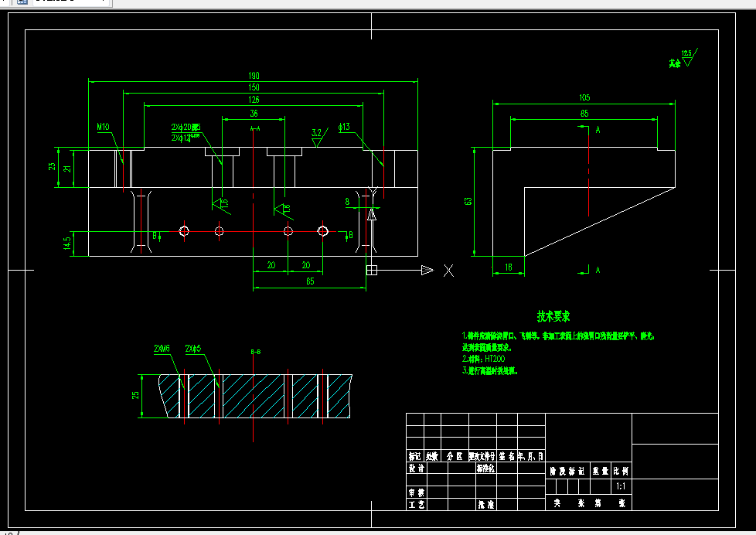Viewport: 756px width, 535px height.
Task: Click the 重量 header cell
Action: [601, 472]
